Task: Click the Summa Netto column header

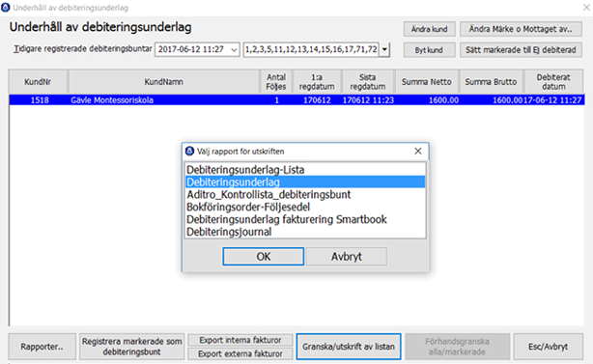Action: (x=427, y=82)
